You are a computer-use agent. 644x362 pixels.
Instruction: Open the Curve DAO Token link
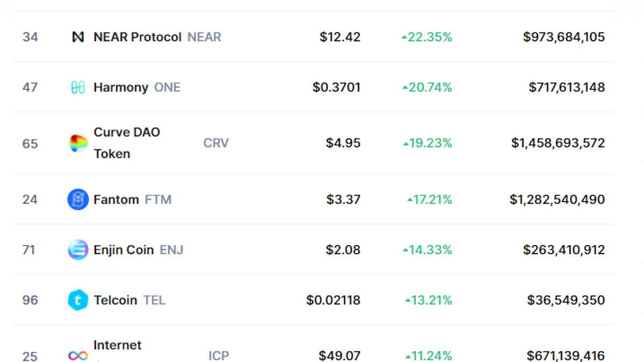(x=127, y=143)
